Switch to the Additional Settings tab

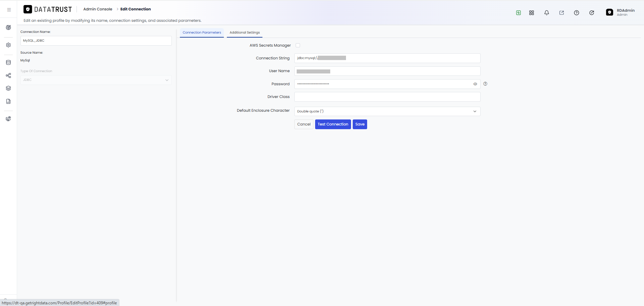tap(245, 33)
